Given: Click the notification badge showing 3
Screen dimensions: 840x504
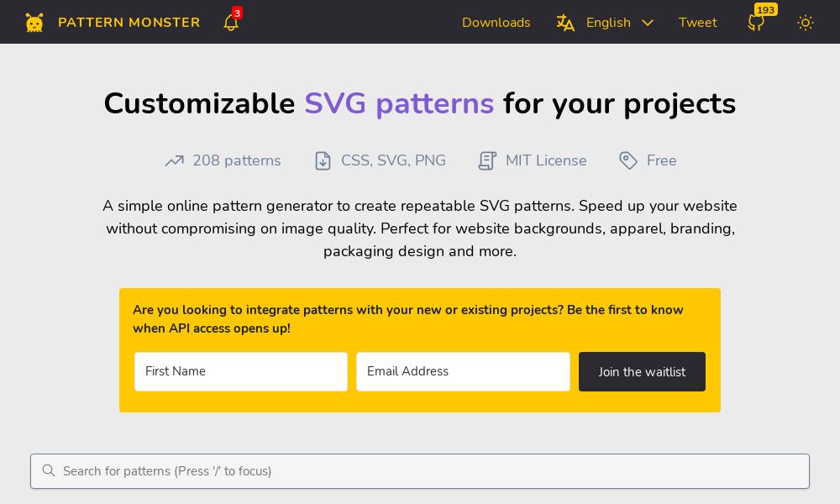Looking at the screenshot, I should click(x=238, y=13).
